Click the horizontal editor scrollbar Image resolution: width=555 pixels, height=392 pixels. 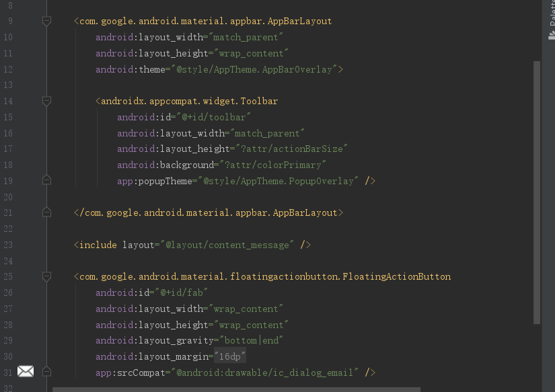pos(236,389)
